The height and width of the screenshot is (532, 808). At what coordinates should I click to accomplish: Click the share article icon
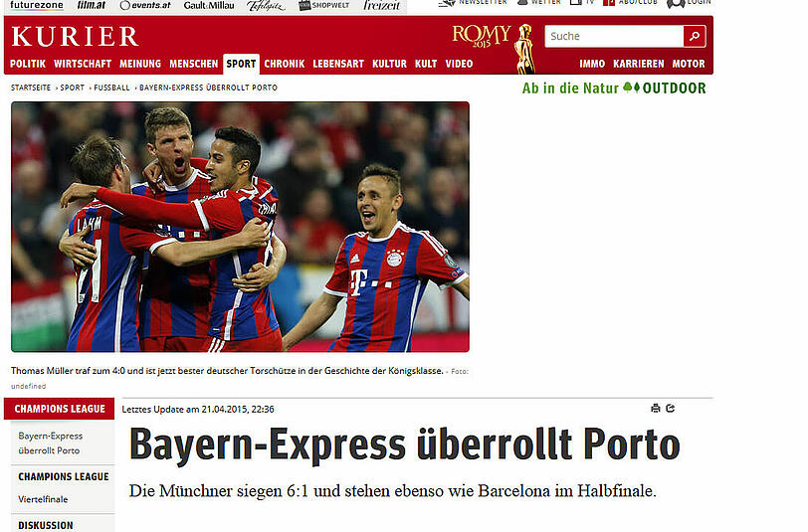pyautogui.click(x=671, y=409)
